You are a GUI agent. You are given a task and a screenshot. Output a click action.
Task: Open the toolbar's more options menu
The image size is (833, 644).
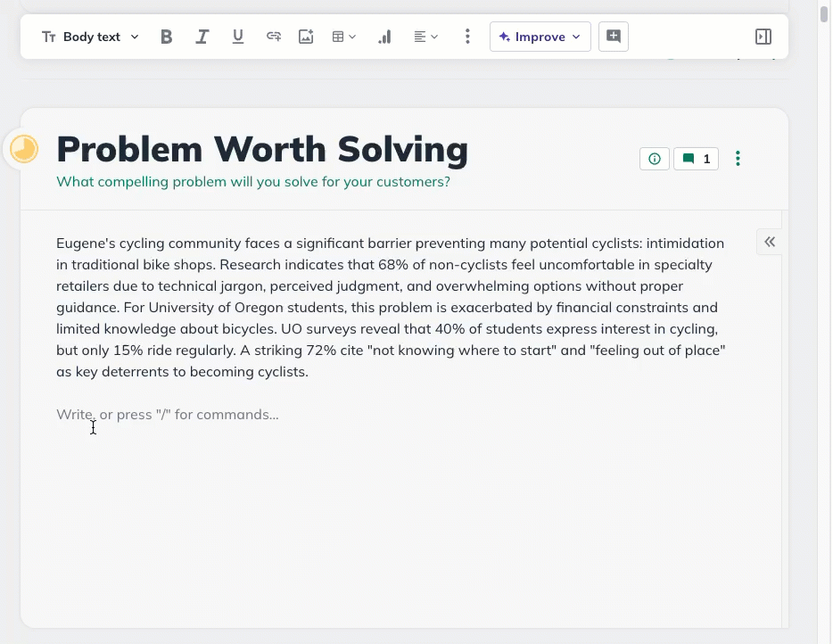pos(467,37)
